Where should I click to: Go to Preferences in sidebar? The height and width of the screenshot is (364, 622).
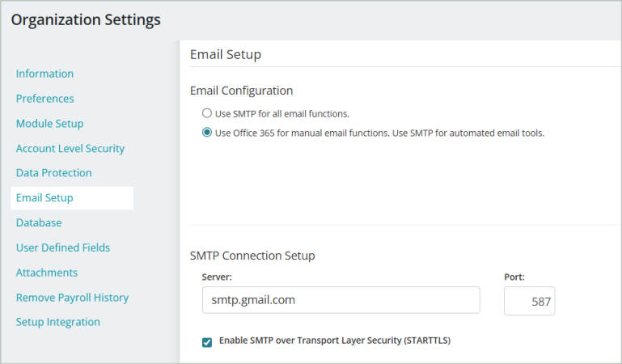[44, 99]
